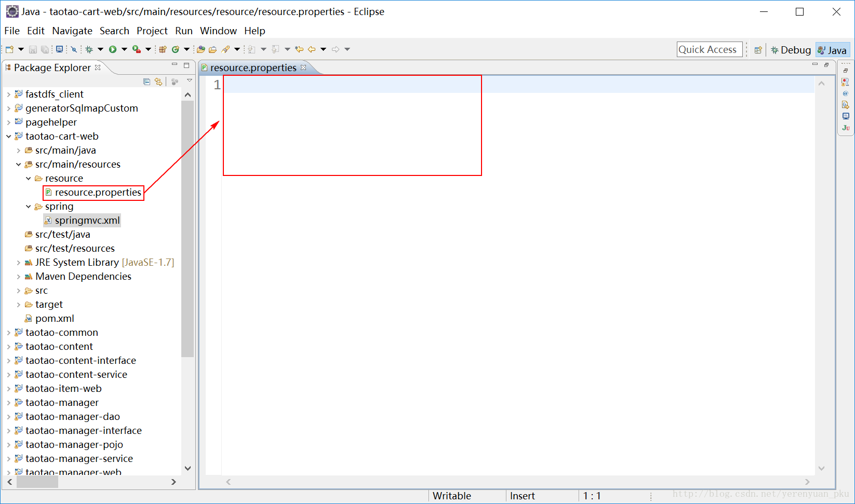Image resolution: width=855 pixels, height=504 pixels.
Task: Minimize the Package Explorer panel
Action: [175, 65]
